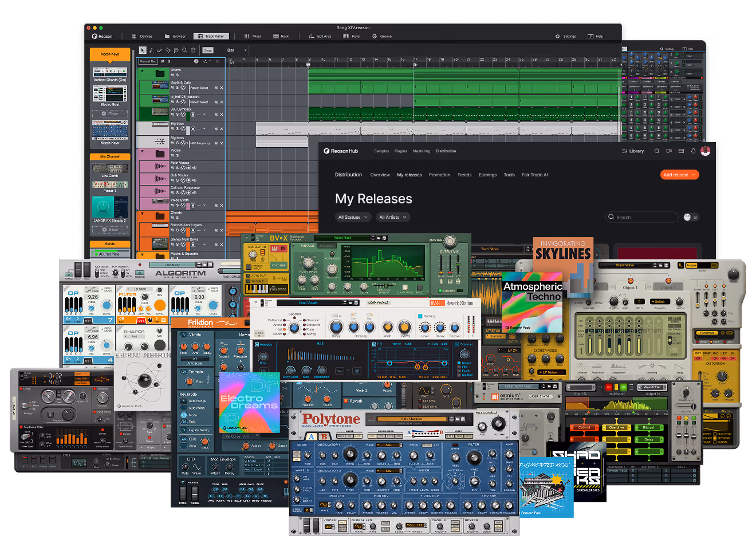Select the Eraser tool in Reason toolbar
Viewport: 756px width, 559px height.
point(159,50)
